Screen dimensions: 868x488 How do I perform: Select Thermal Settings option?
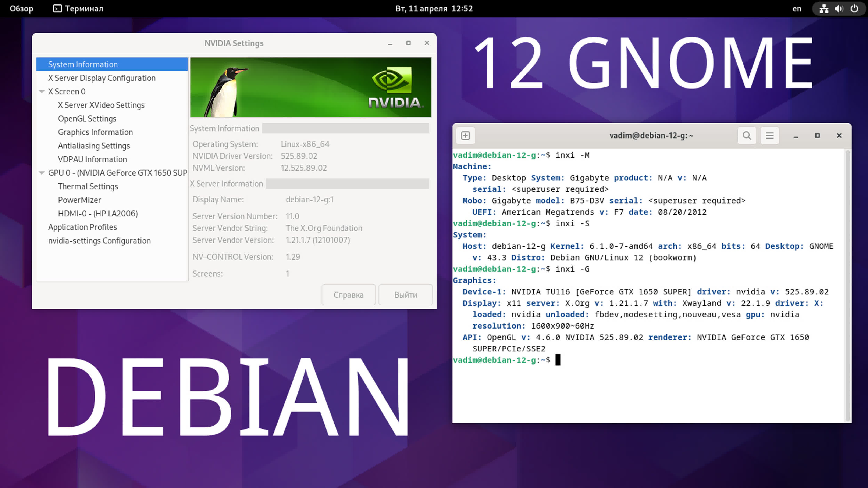pyautogui.click(x=88, y=186)
